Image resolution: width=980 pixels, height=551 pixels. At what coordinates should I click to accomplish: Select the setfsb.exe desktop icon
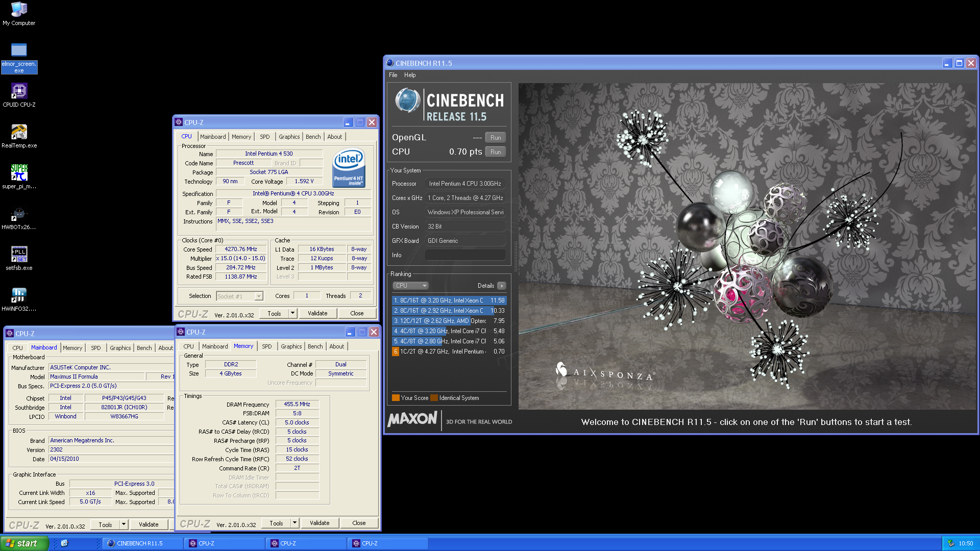click(x=19, y=258)
